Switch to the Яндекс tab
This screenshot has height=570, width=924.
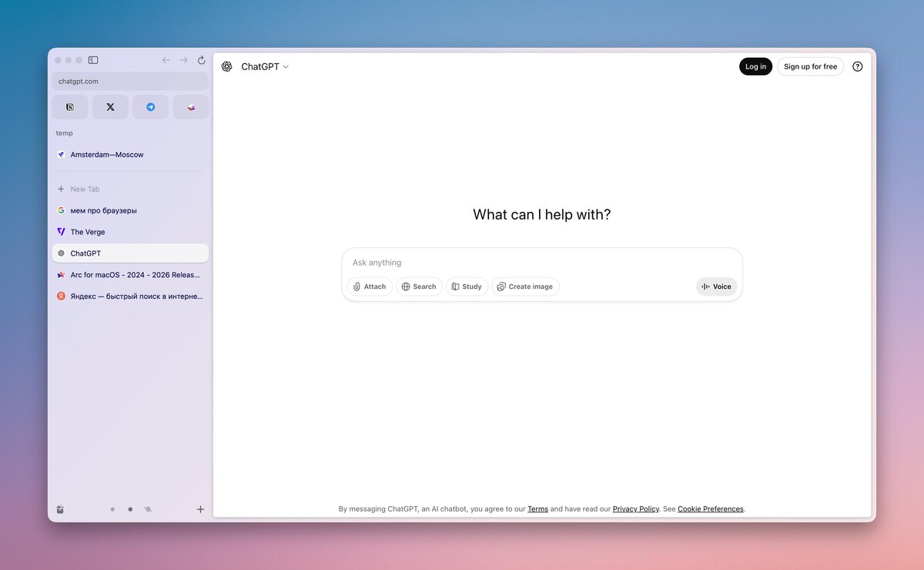pos(130,297)
